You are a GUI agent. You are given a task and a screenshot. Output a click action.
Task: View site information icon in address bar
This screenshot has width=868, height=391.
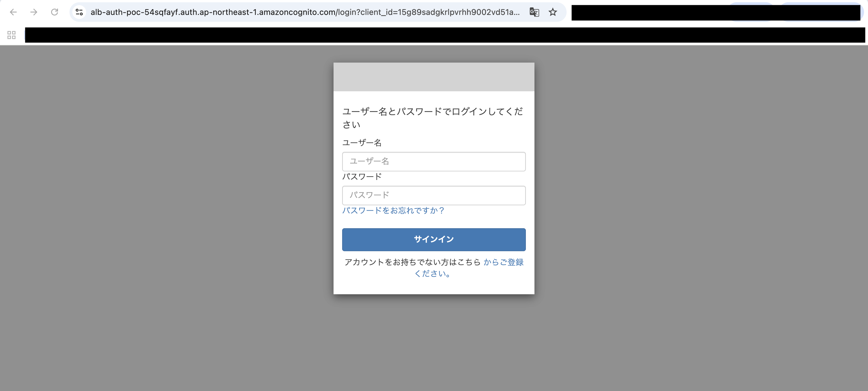[79, 12]
